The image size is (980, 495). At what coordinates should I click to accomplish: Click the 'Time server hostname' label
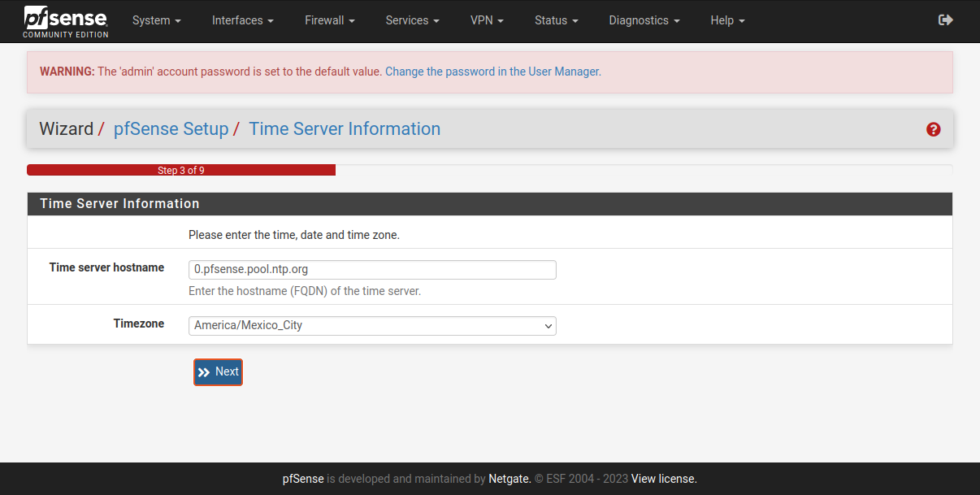coord(106,267)
